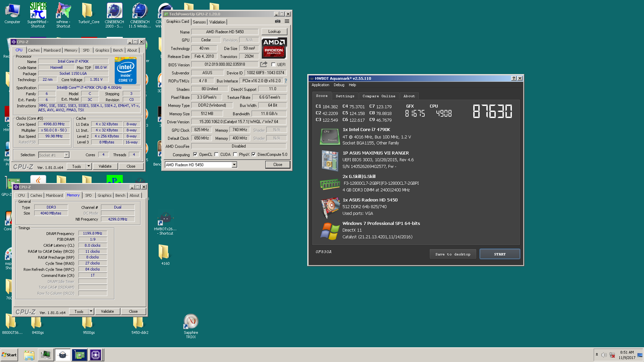
Task: Click the Intel Core i7 logo in CPU-Z
Action: click(125, 71)
